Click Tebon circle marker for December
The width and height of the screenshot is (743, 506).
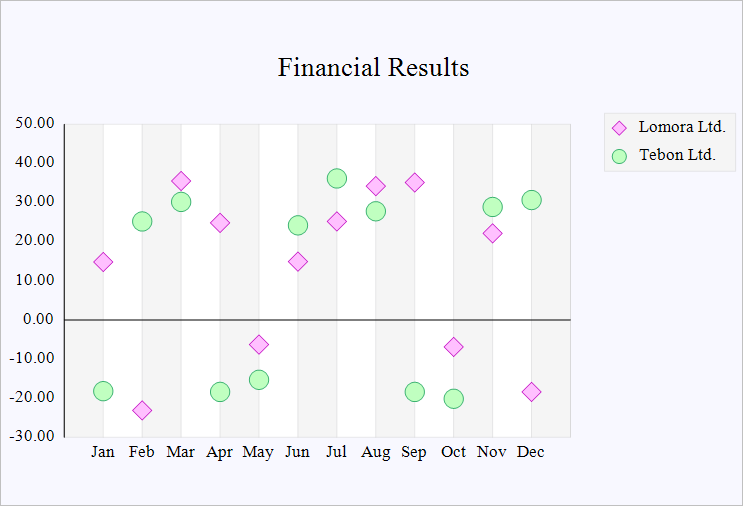pyautogui.click(x=532, y=200)
